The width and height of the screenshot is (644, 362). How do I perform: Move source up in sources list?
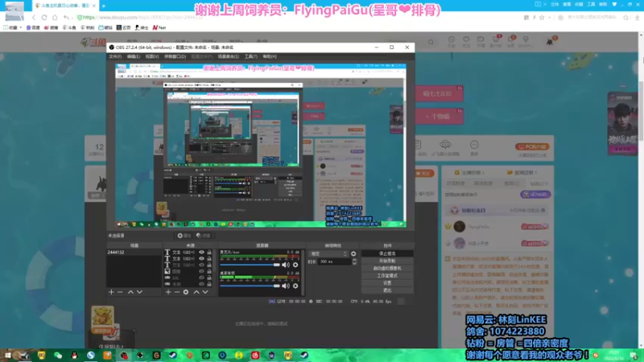click(x=196, y=292)
